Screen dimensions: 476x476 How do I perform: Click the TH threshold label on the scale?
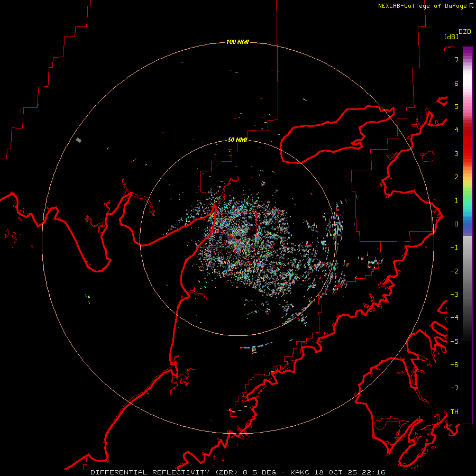pyautogui.click(x=454, y=412)
